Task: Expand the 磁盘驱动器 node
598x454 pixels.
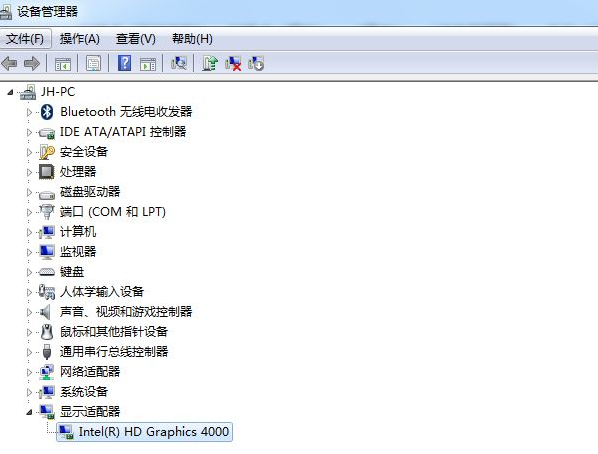Action: (x=29, y=192)
